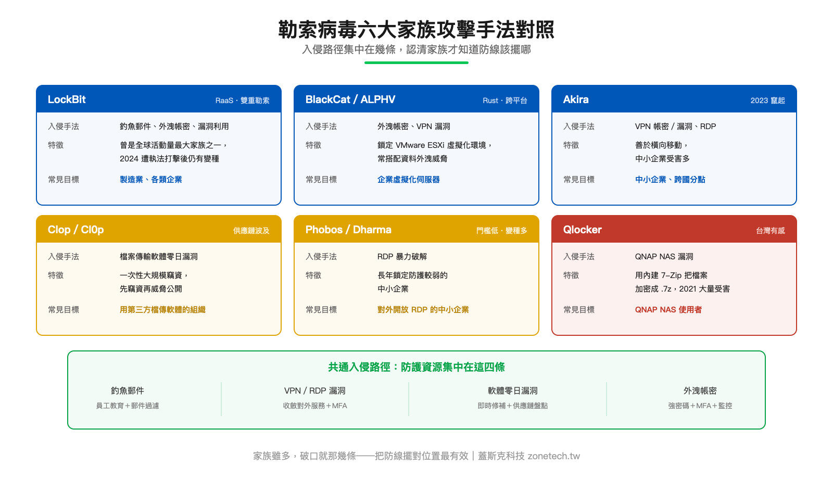This screenshot has height=504, width=833.
Task: Click 用內建 7-Zip 把檔案 text
Action: pos(671,275)
